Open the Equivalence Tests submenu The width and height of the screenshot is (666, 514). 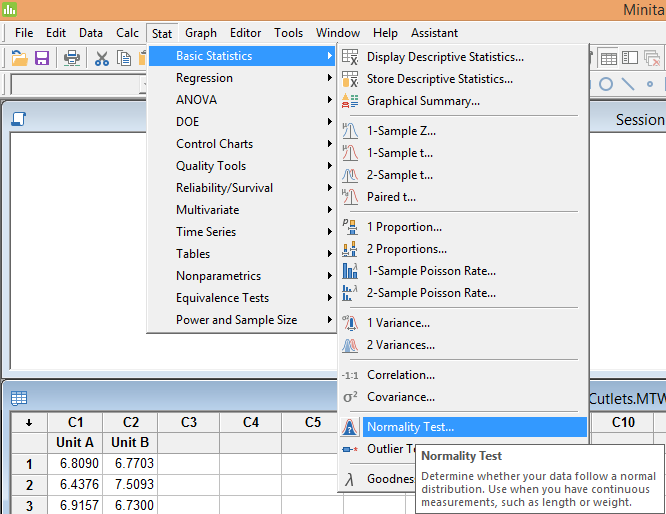point(241,298)
